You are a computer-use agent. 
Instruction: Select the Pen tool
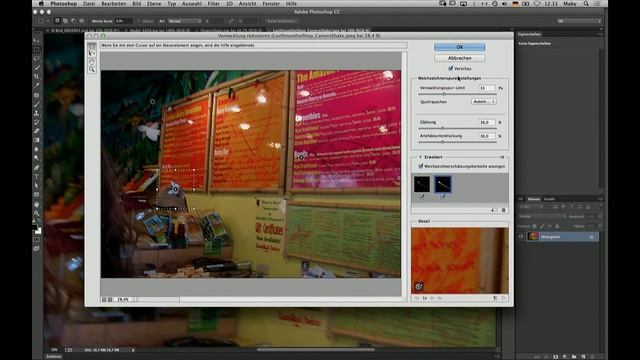(x=37, y=168)
